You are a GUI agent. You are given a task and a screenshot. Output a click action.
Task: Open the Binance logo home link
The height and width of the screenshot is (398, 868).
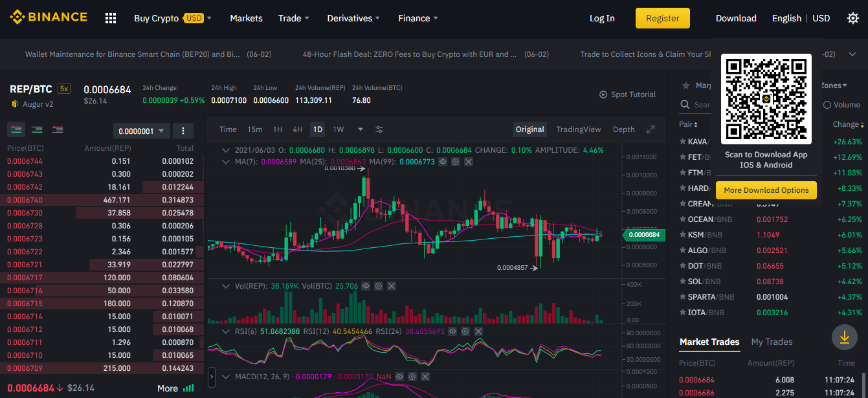coord(48,17)
